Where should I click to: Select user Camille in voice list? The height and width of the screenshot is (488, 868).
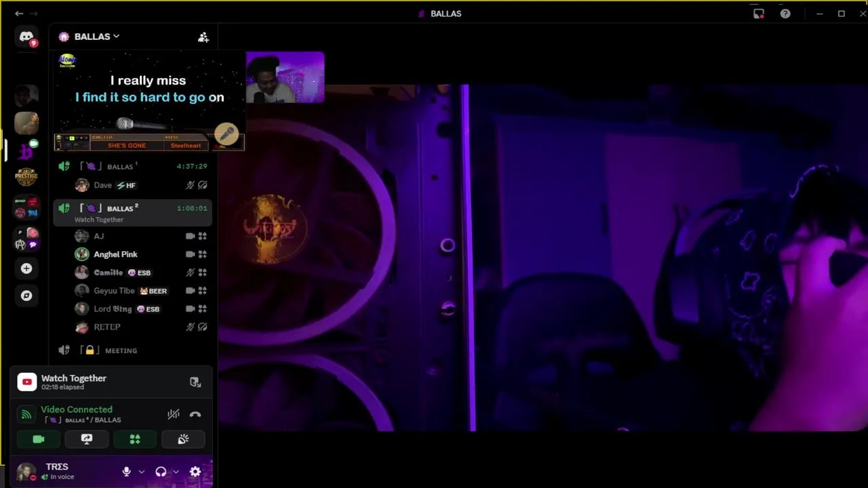[141, 272]
